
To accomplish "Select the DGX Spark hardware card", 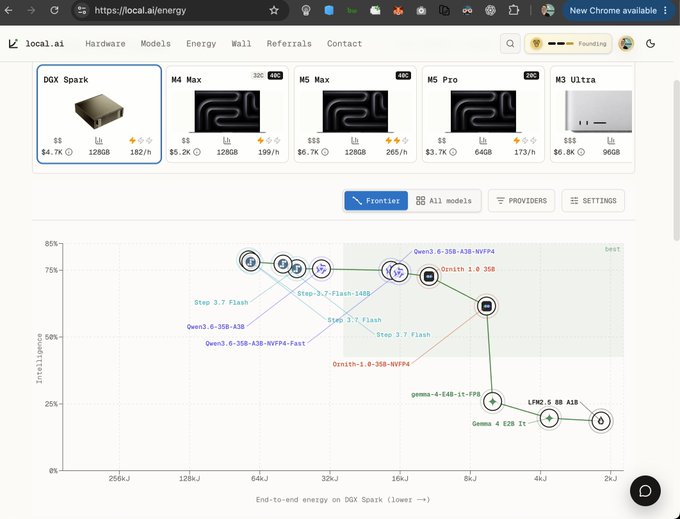I will pyautogui.click(x=99, y=114).
